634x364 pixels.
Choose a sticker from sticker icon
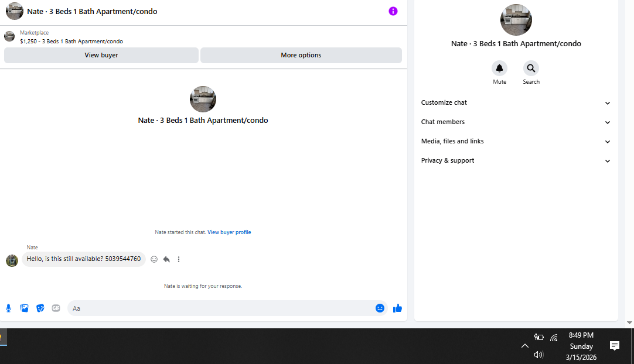(x=40, y=308)
